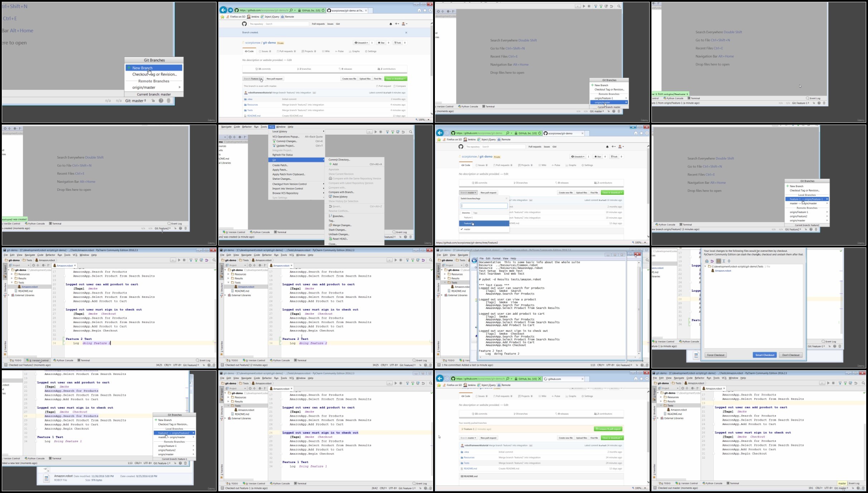Image resolution: width=868 pixels, height=493 pixels.
Task: Open Unwatch dropdown on Switch branches GitHub page
Action: click(577, 157)
